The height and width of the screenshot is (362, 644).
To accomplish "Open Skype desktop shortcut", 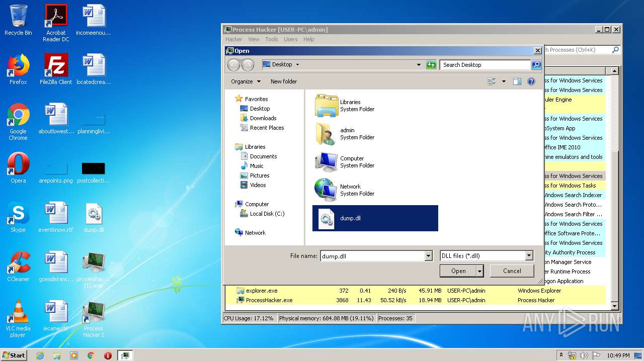I will [18, 217].
